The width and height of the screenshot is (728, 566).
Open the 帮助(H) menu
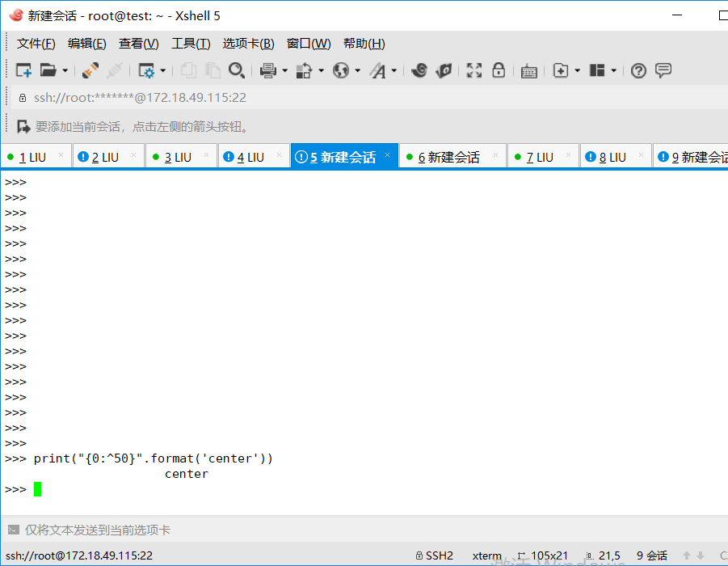click(364, 44)
